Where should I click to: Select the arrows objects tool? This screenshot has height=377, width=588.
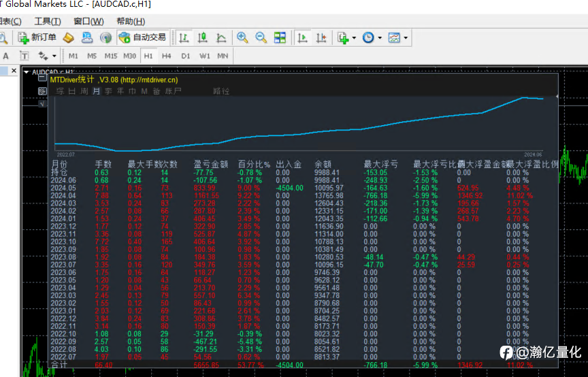43,56
